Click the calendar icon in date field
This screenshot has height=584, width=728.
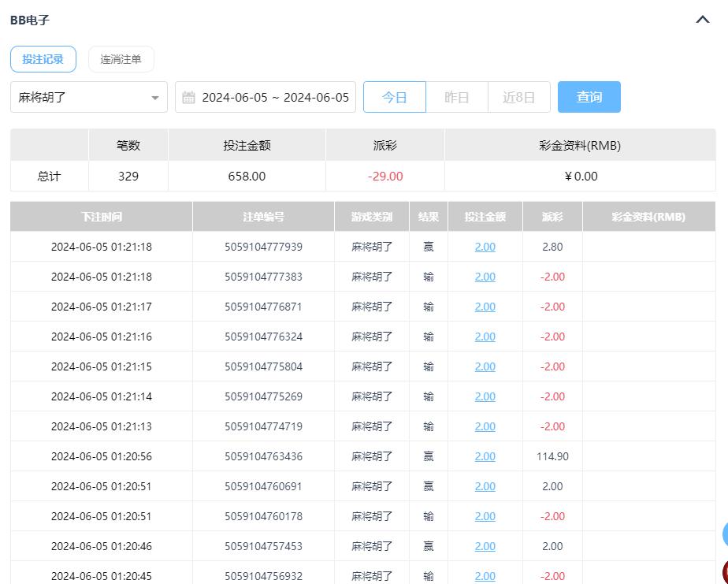(188, 98)
